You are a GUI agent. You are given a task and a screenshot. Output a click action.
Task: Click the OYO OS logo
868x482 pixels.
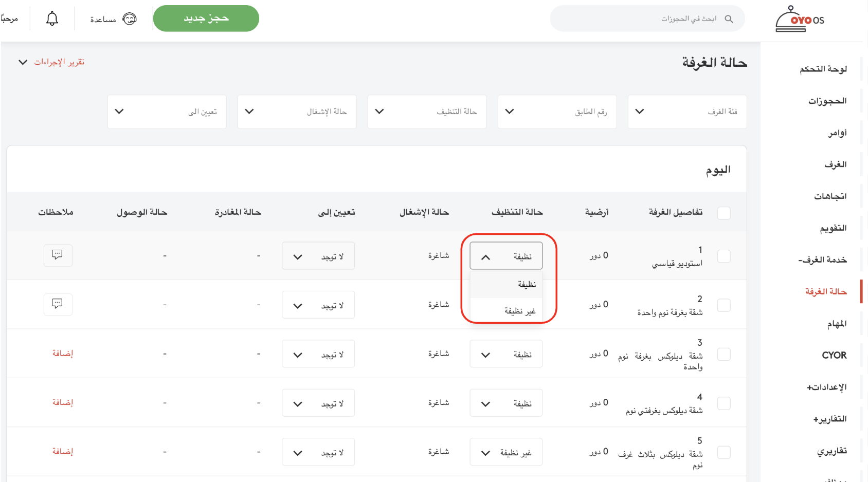click(800, 19)
